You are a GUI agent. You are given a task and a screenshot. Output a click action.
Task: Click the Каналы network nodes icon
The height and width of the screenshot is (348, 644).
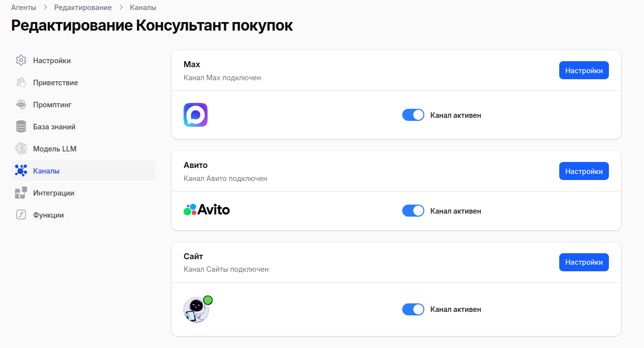pyautogui.click(x=21, y=171)
